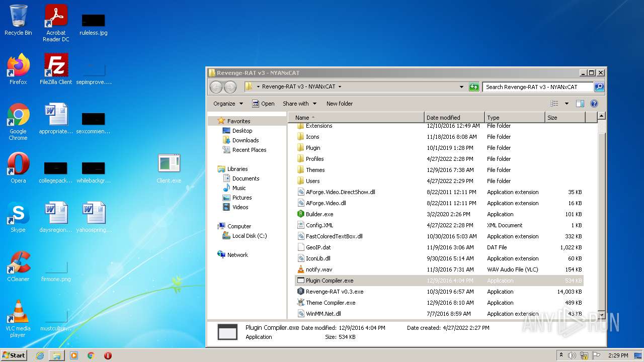Sort by the Date modified column header

454,118
